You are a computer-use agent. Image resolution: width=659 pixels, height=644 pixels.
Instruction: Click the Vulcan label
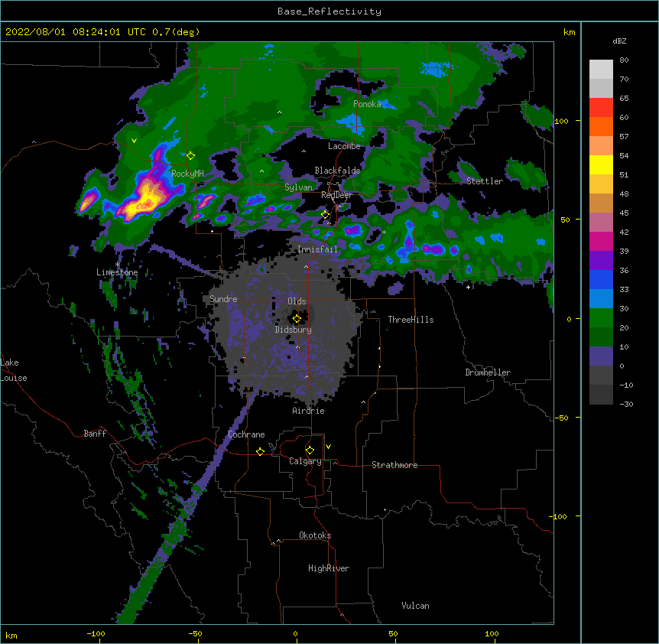[415, 606]
